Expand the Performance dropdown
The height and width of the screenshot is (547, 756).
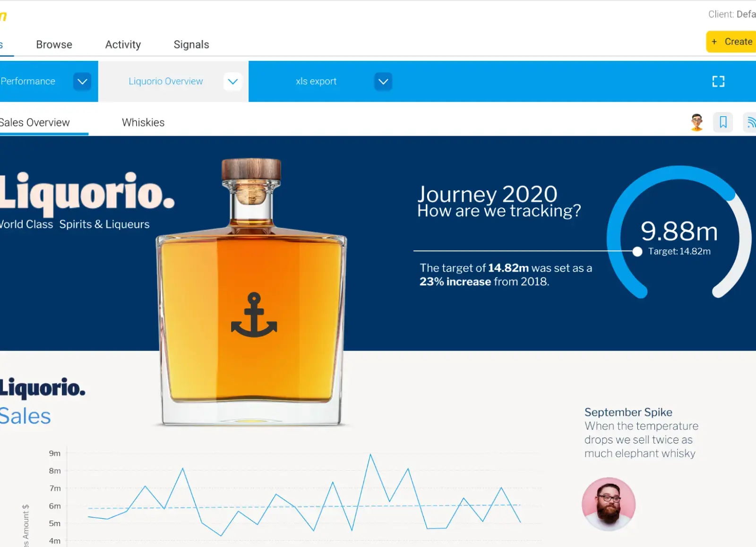[82, 81]
